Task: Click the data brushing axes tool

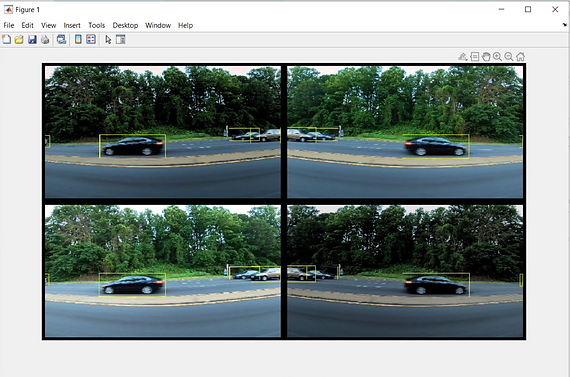Action: pos(462,57)
